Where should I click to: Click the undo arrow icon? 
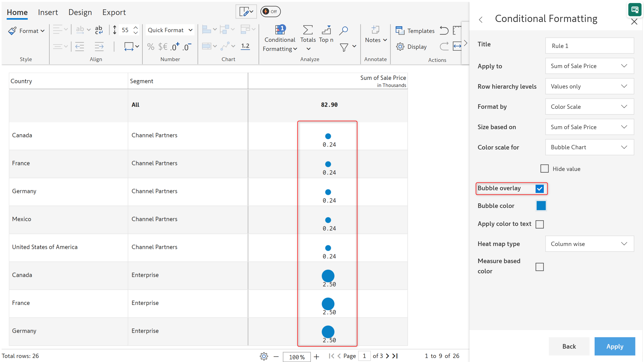(444, 31)
